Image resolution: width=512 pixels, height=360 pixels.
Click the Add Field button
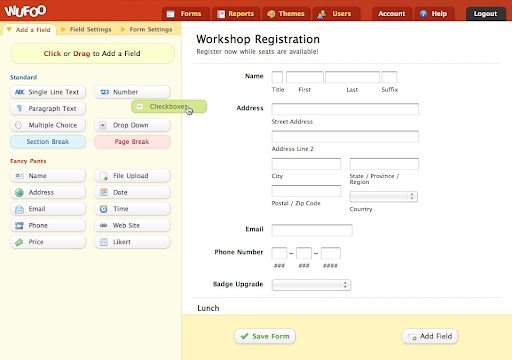pos(430,336)
